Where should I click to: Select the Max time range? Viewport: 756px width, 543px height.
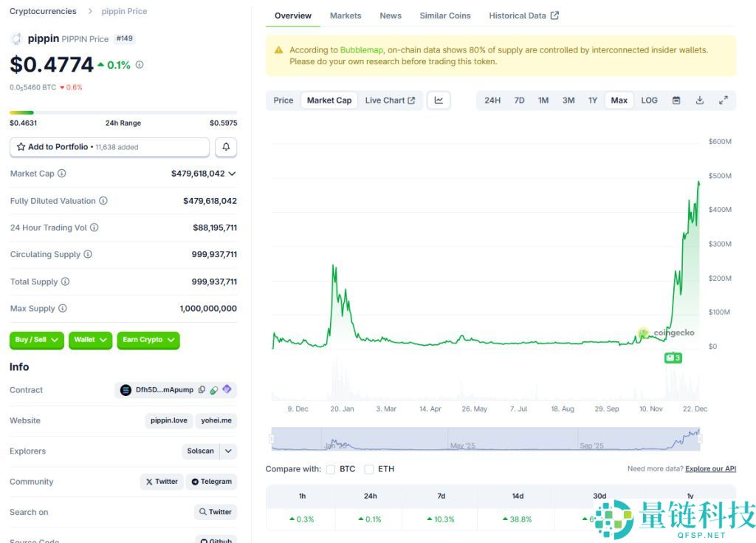point(619,100)
